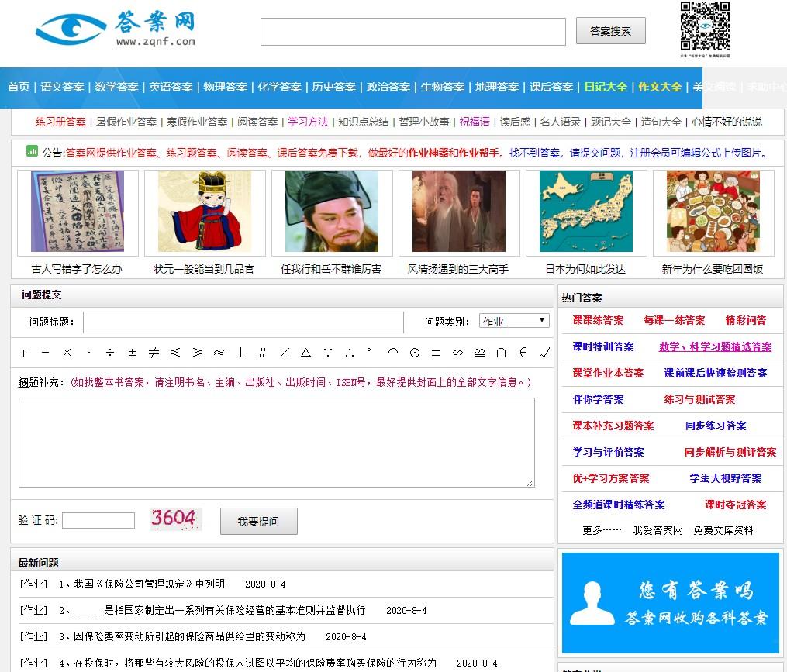This screenshot has height=672, width=787.
Task: Open the 数学答案 navigation tab
Action: pyautogui.click(x=116, y=87)
